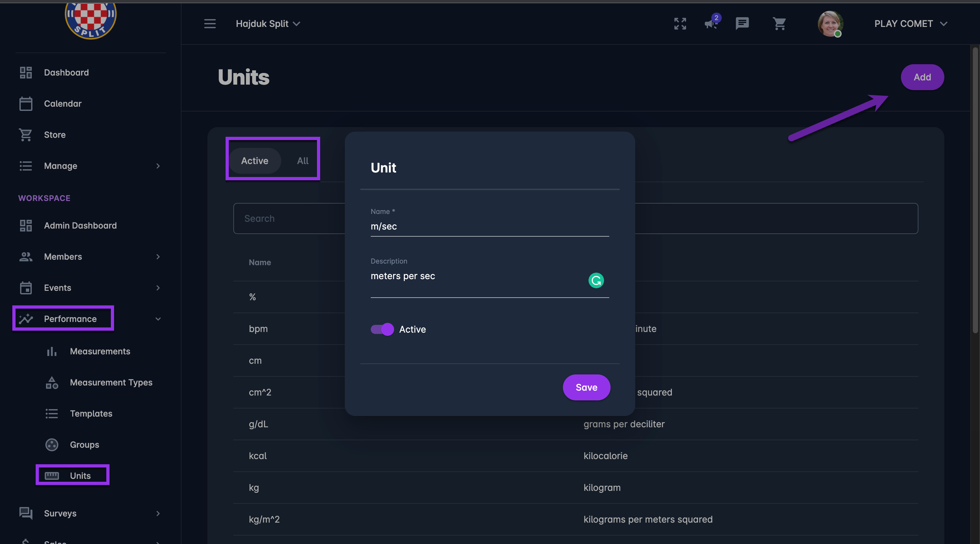This screenshot has height=544, width=980.
Task: Open announcements megaphone icon
Action: point(710,24)
